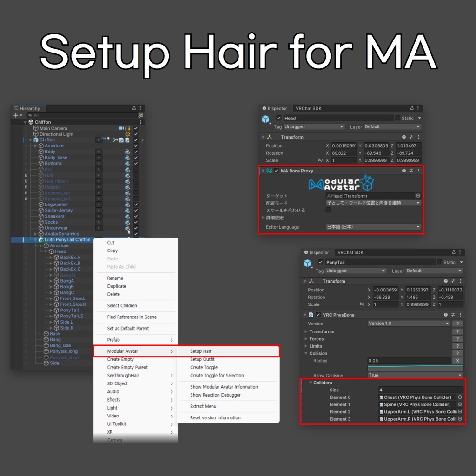Viewport: 476px width, 476px height.
Task: Click the ? button next to Version
Action: pyautogui.click(x=457, y=324)
